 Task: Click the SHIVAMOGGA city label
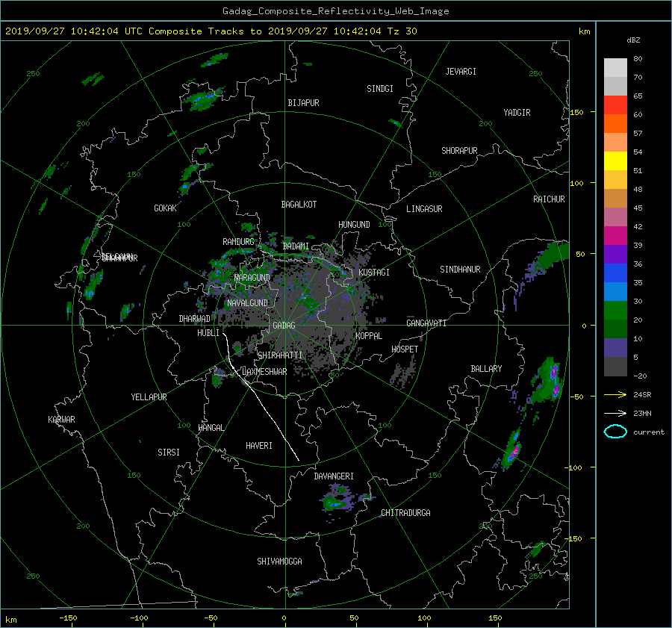pos(279,561)
